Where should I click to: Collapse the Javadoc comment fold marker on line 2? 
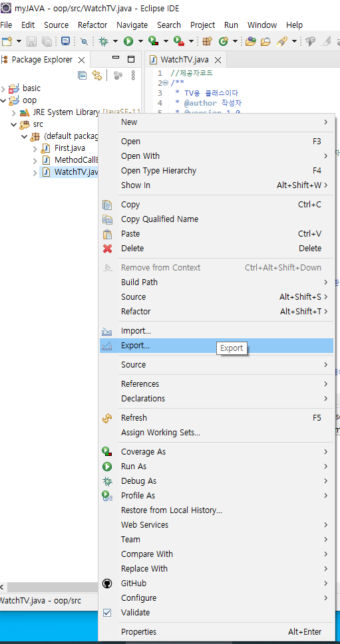[x=166, y=83]
